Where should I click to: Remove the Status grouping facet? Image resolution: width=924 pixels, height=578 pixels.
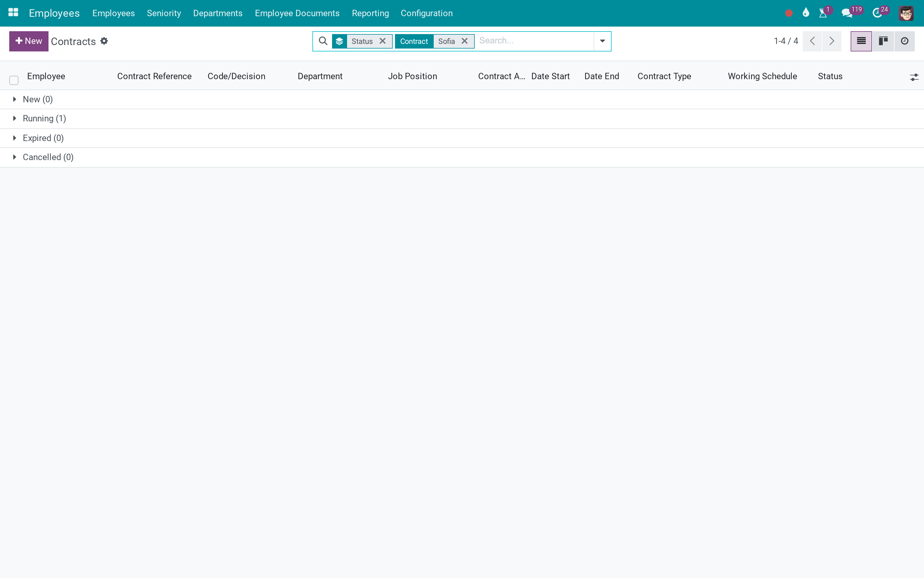tap(383, 41)
